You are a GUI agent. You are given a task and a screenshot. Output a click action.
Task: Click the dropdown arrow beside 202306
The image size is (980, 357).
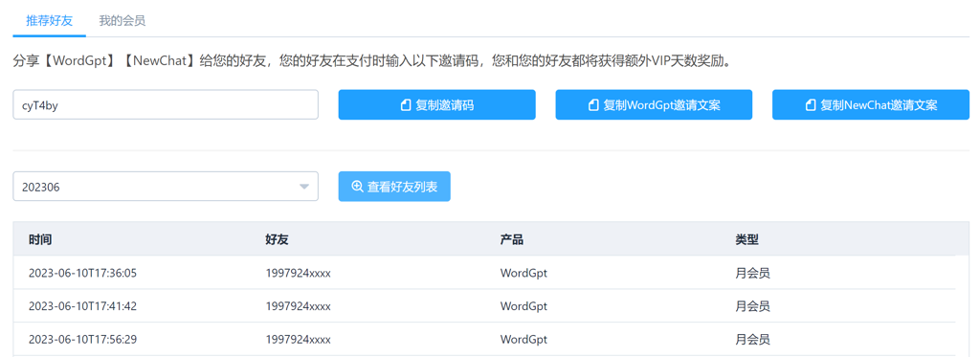click(303, 187)
